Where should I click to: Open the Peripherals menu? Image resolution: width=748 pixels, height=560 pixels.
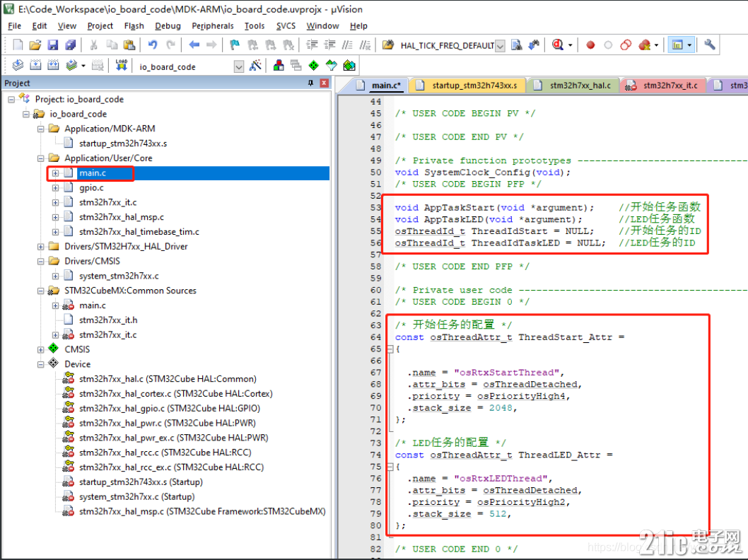212,25
